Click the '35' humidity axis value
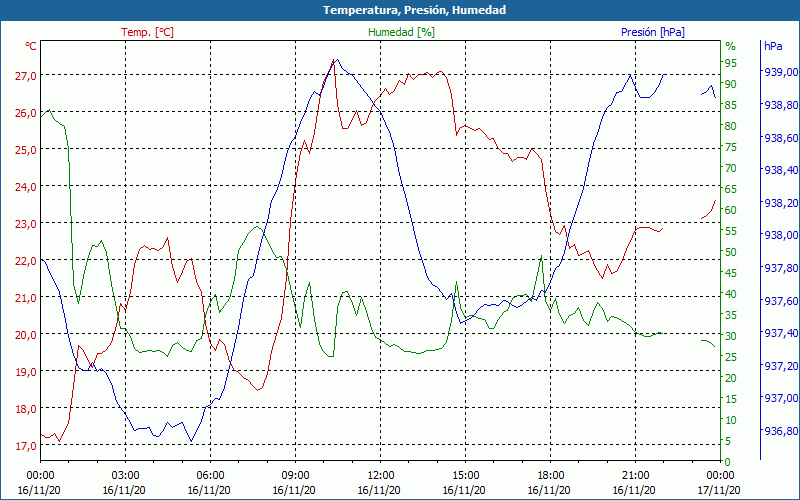This screenshot has width=800, height=500. coord(731,315)
